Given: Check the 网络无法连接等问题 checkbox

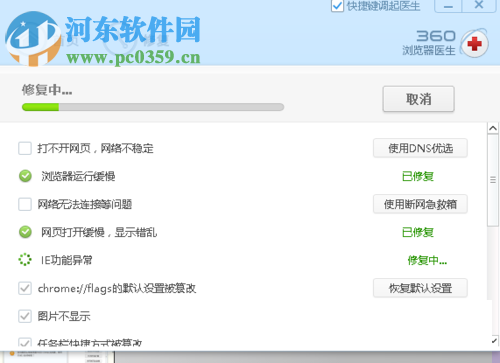Looking at the screenshot, I should tap(25, 204).
